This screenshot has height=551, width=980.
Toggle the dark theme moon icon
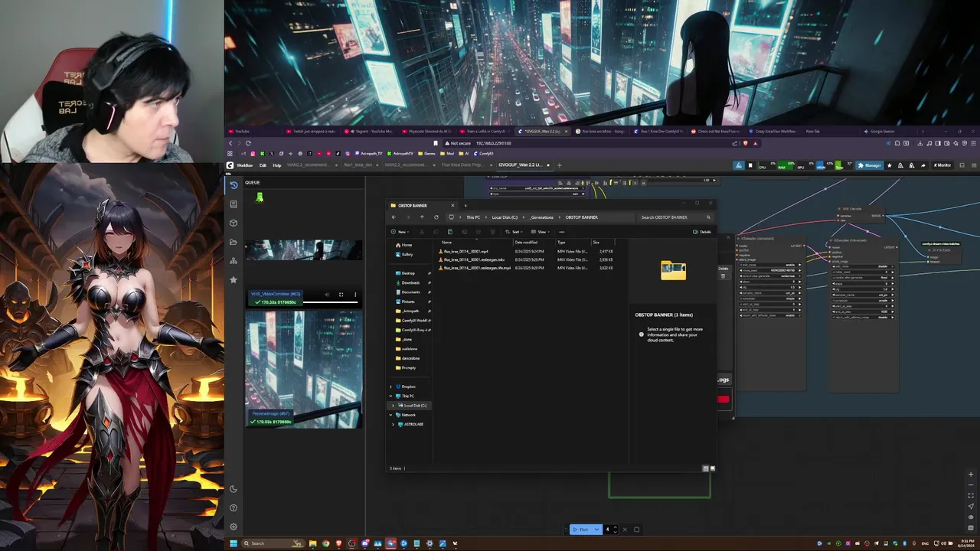point(234,489)
